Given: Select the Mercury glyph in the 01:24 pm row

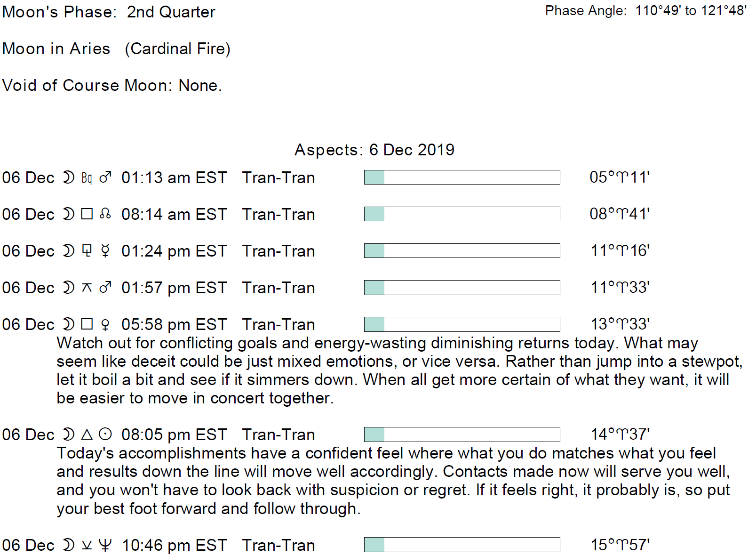Looking at the screenshot, I should (x=105, y=251).
